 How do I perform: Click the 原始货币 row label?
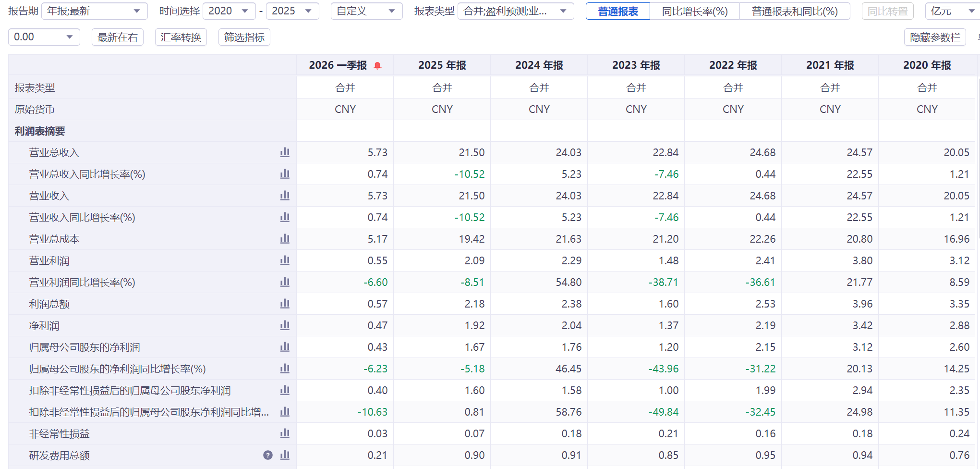point(35,110)
